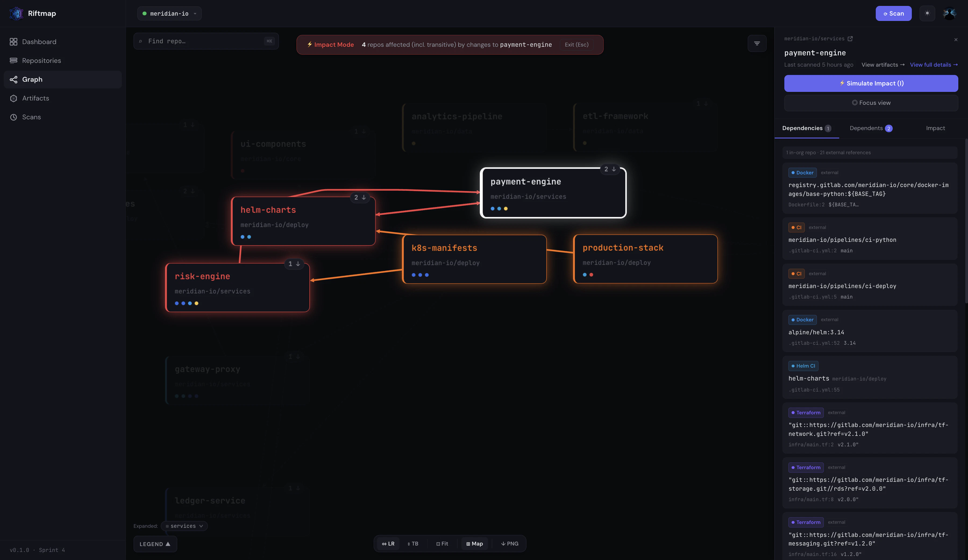Click Docker tag on base-python card
This screenshot has height=560, width=968.
(802, 173)
